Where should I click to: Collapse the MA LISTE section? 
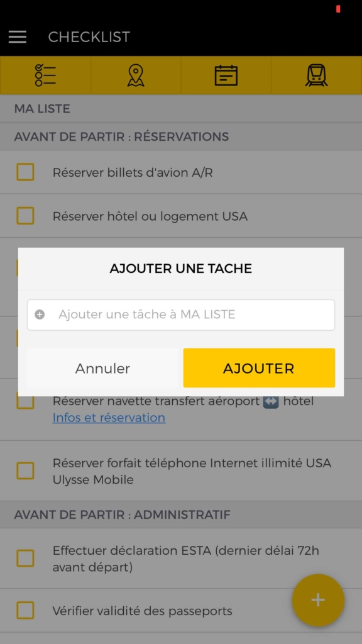(x=181, y=108)
